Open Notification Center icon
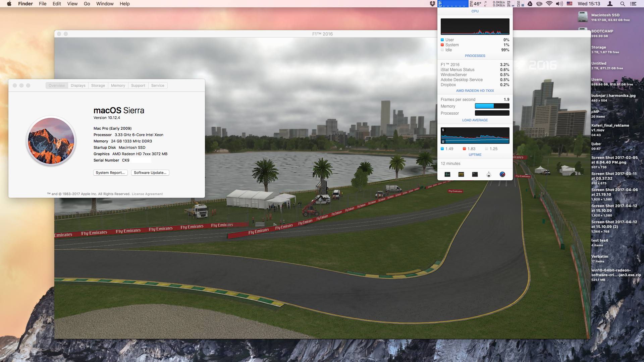 [633, 4]
